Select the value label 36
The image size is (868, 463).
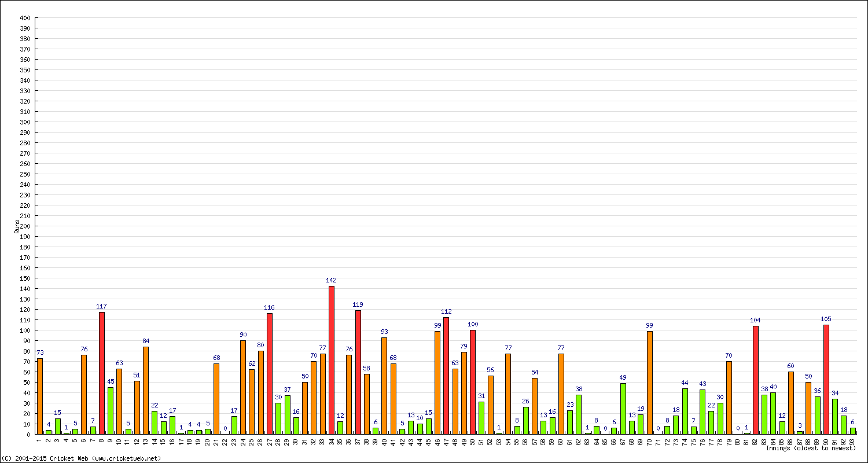coord(818,391)
